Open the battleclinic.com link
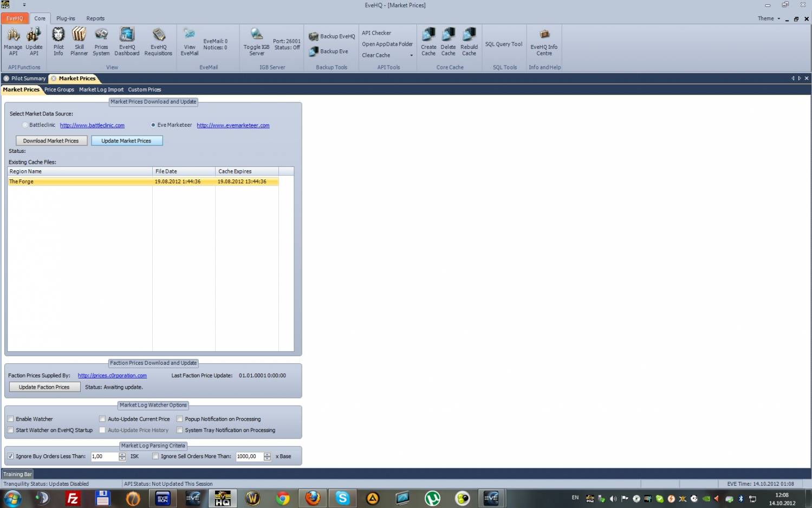The height and width of the screenshot is (508, 812). (x=92, y=125)
